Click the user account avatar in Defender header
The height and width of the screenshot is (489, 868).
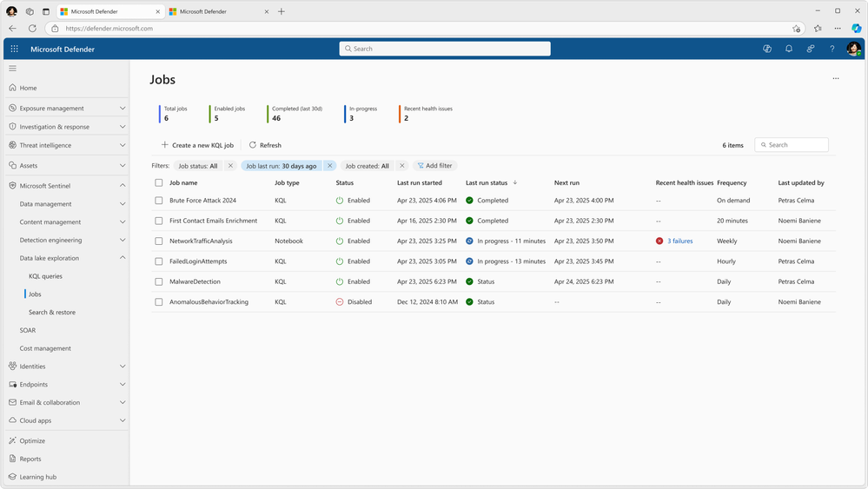pyautogui.click(x=853, y=49)
